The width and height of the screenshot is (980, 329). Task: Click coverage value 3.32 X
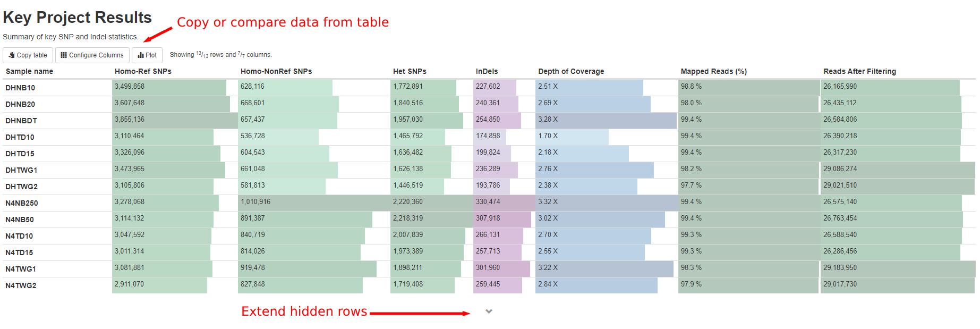(548, 202)
